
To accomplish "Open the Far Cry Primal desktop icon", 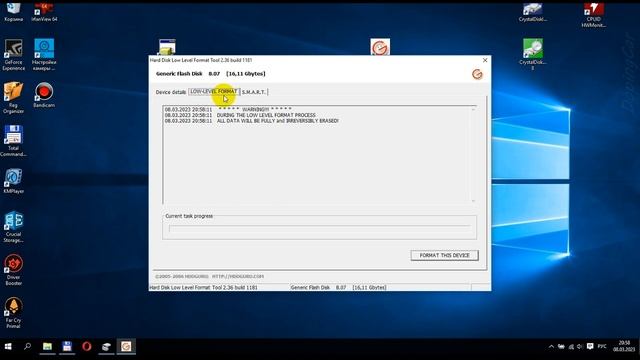I will (x=13, y=313).
